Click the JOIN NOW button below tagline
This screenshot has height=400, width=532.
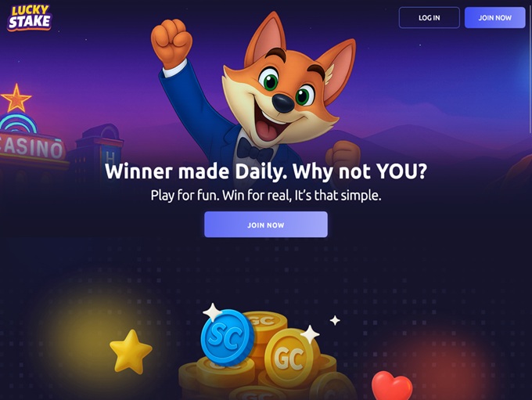266,225
